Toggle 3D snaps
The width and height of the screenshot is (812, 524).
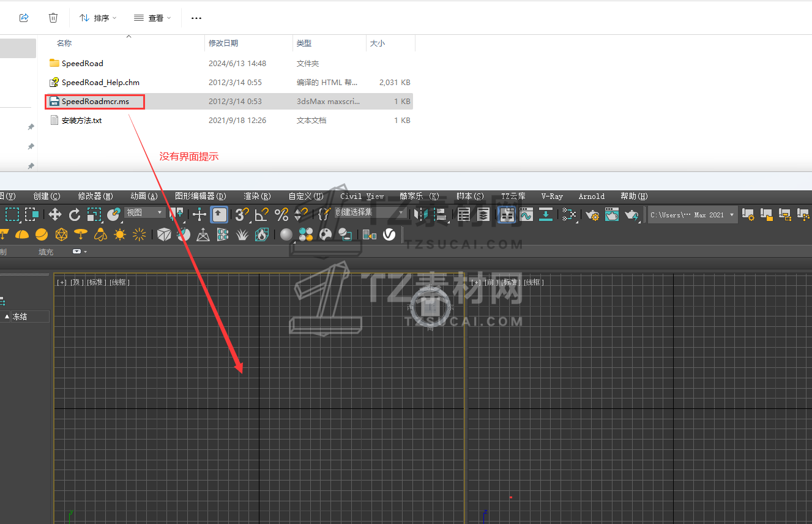pos(242,214)
